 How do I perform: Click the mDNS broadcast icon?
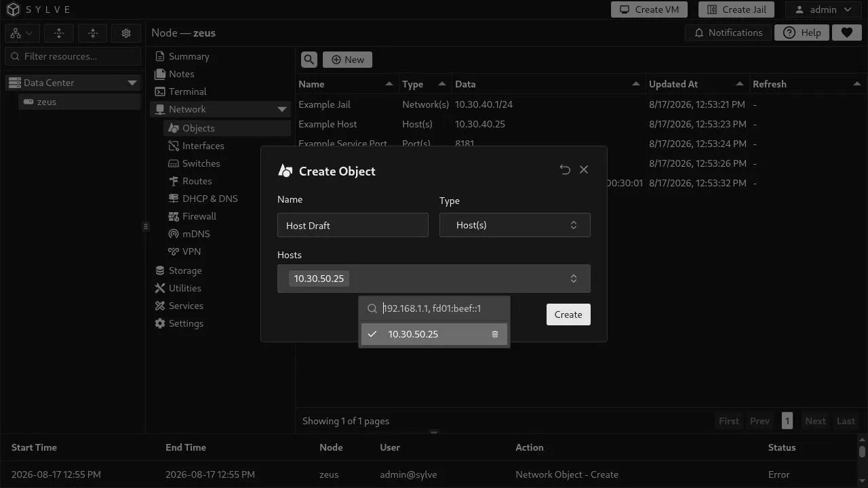pyautogui.click(x=174, y=234)
